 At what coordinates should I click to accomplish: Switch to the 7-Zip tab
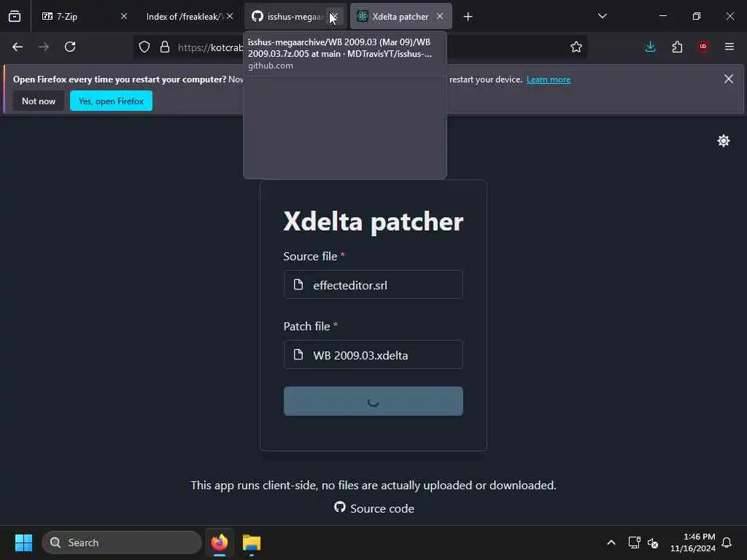click(x=84, y=16)
